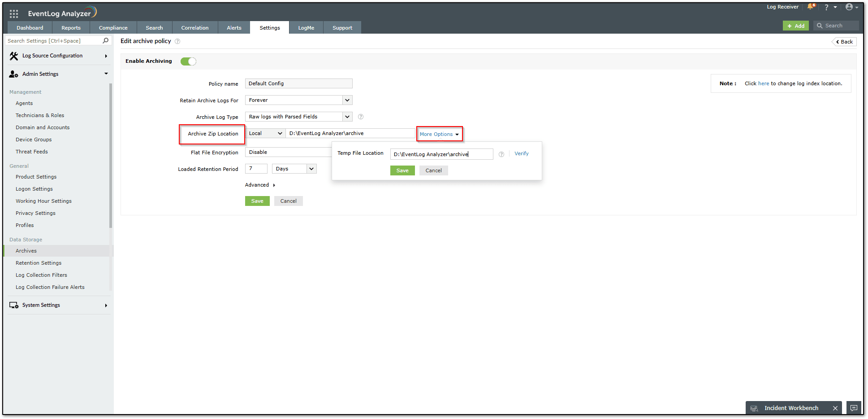This screenshot has height=419, width=868.
Task: Click the Incident Workbench icon
Action: click(754, 408)
